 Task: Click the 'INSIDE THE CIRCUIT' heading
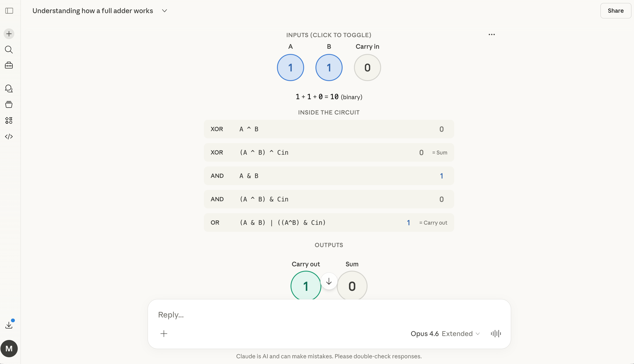[329, 113]
